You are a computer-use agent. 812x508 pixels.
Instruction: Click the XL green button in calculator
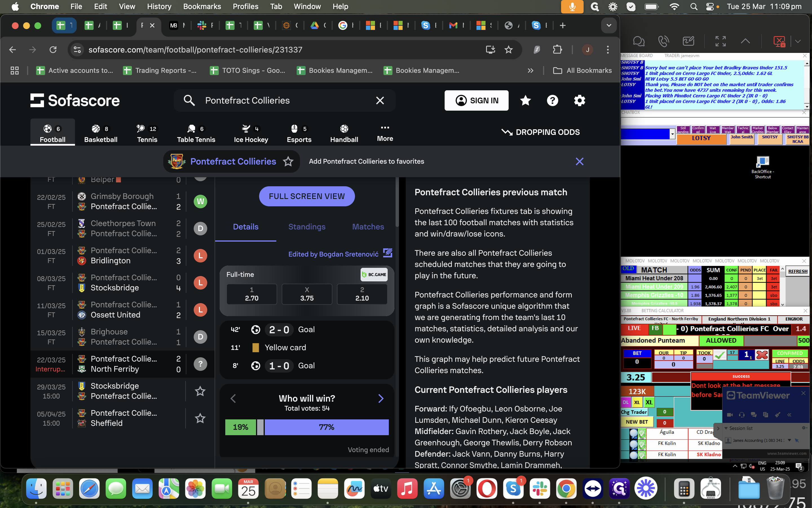click(649, 402)
